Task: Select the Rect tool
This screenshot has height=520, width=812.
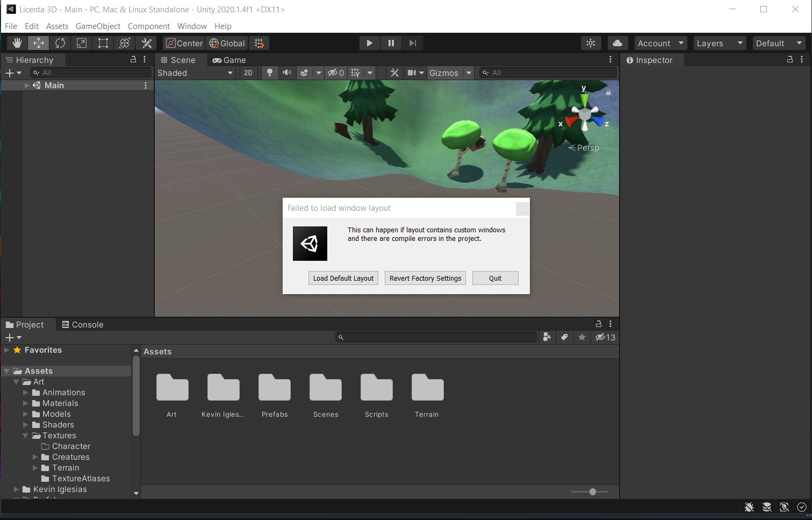Action: coord(103,43)
